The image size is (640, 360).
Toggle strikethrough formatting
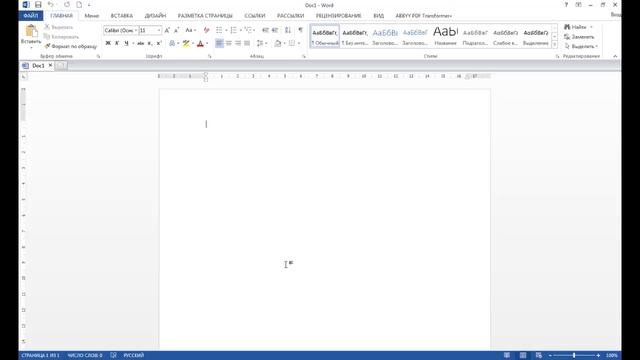(140, 43)
